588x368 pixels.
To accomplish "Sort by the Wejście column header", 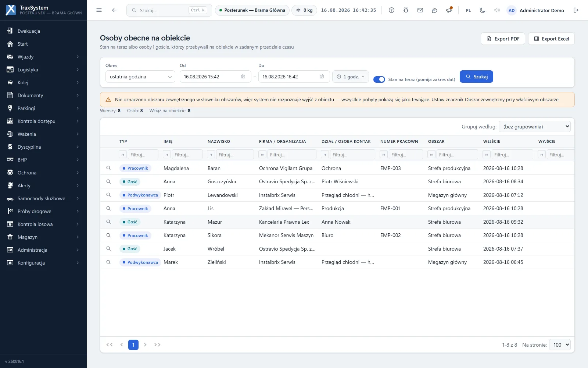I will 491,141.
